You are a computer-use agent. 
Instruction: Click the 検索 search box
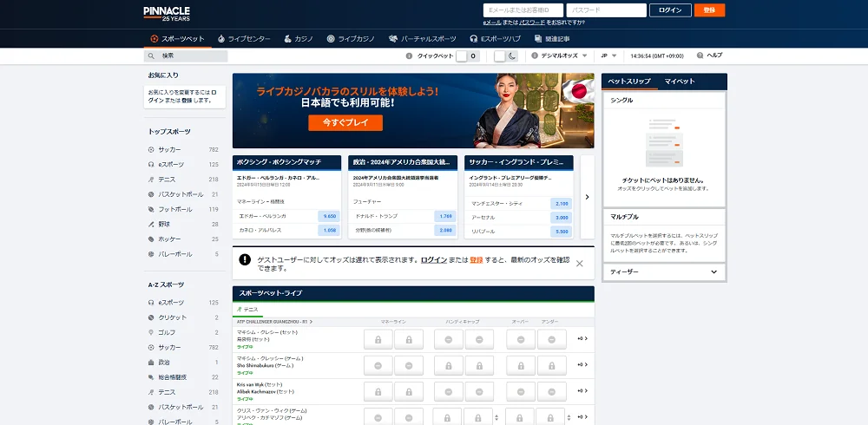[186, 56]
